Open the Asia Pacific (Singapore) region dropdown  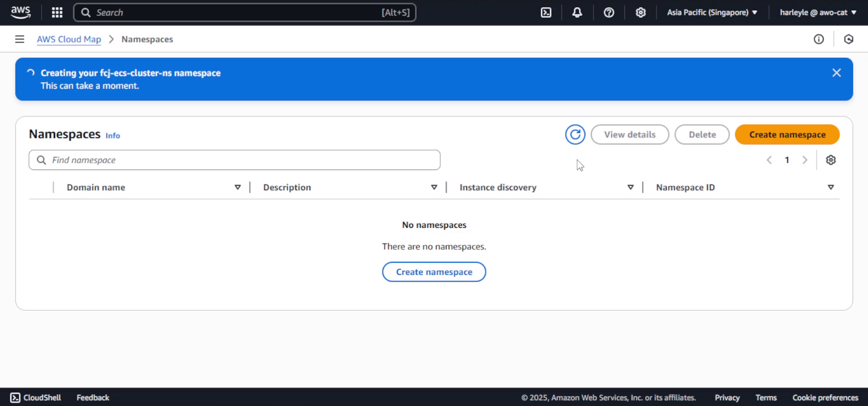(x=712, y=13)
